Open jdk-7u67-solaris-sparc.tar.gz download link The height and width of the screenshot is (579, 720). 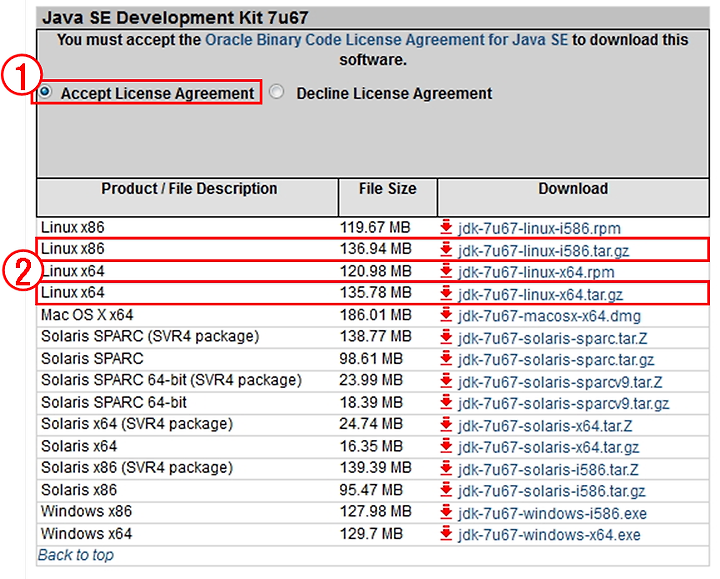point(556,360)
